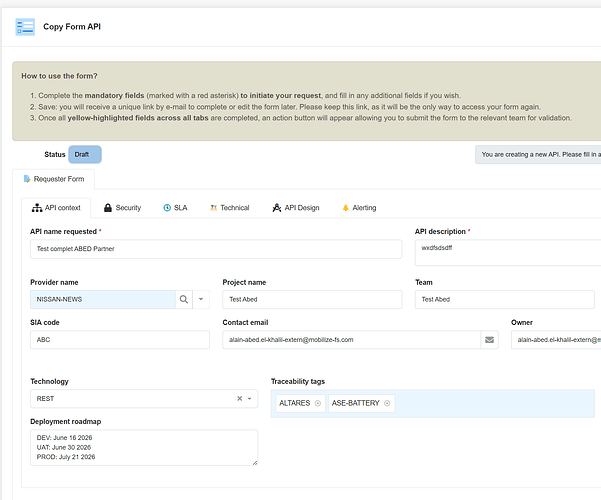
Task: Select the API context tab
Action: pos(56,208)
